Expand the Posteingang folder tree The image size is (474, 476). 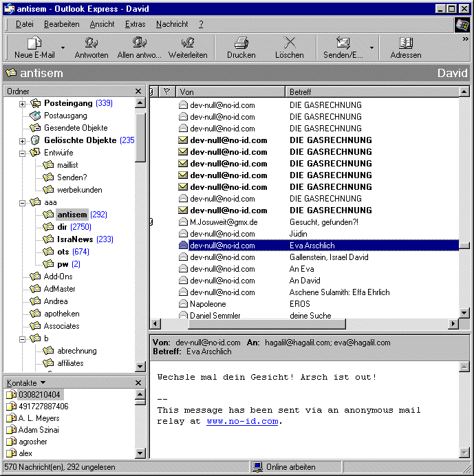pyautogui.click(x=22, y=104)
